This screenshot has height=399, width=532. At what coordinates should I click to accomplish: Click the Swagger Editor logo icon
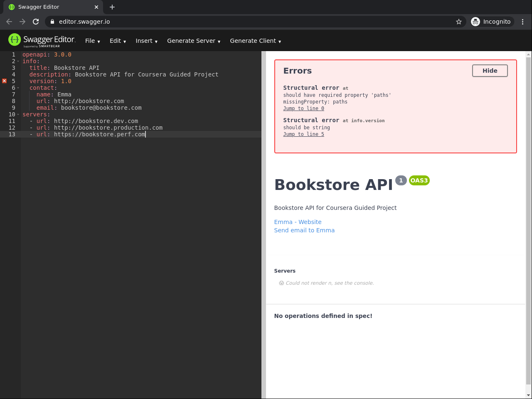(x=15, y=39)
